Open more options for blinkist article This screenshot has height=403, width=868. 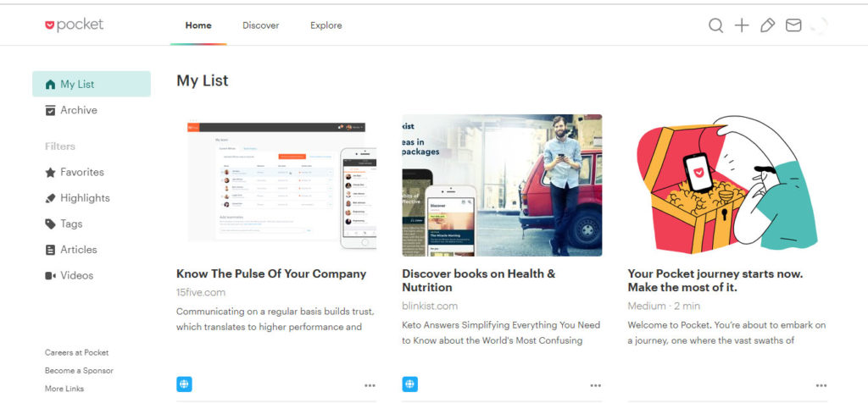pos(596,385)
